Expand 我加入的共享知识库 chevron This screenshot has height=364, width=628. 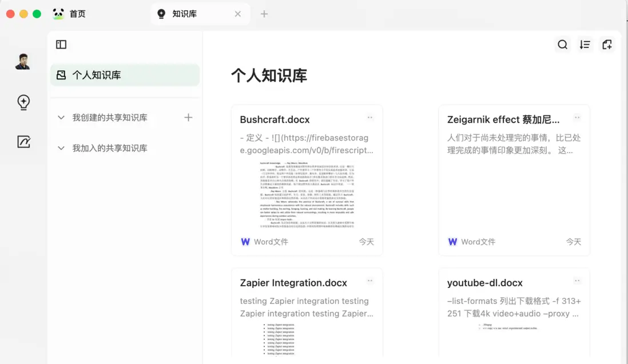coord(61,148)
